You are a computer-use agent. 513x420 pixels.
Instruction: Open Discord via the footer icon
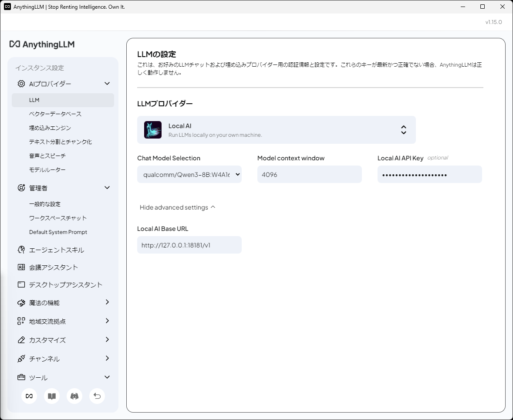coord(74,396)
